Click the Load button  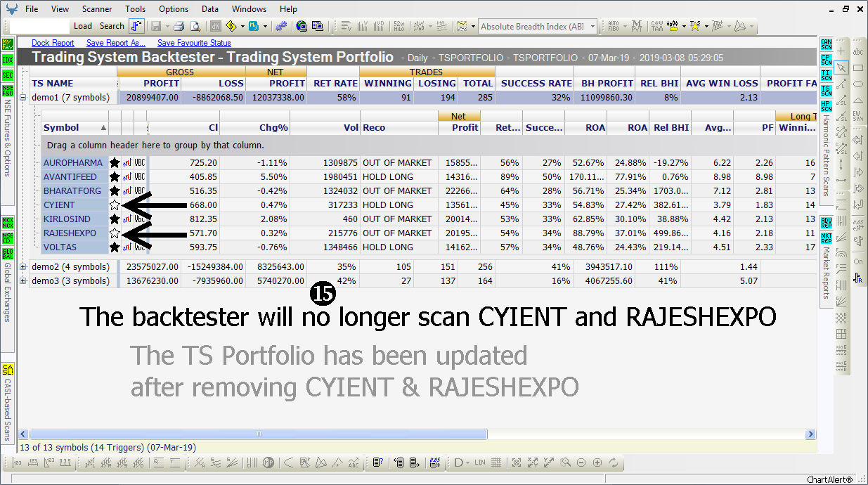83,26
